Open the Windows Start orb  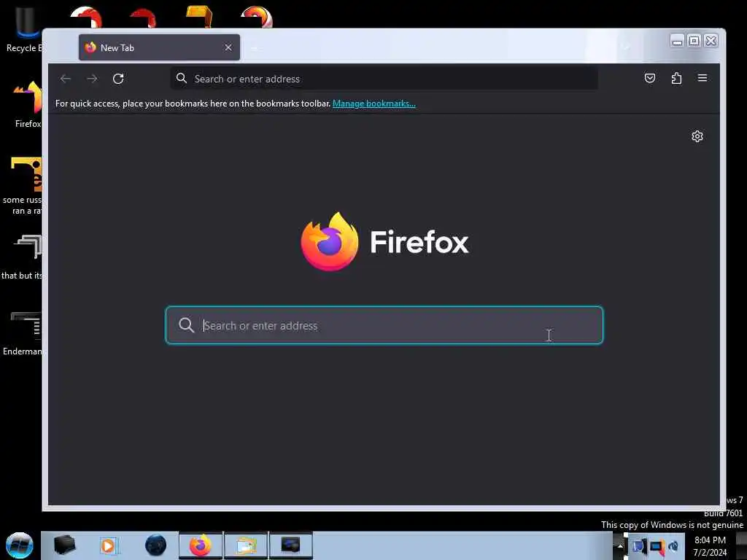click(x=20, y=545)
